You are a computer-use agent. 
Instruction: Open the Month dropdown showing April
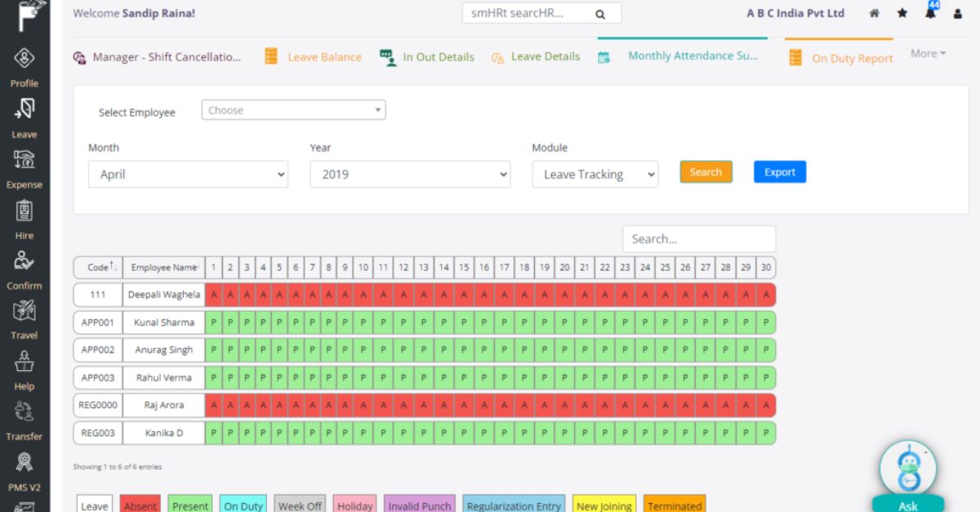point(188,174)
